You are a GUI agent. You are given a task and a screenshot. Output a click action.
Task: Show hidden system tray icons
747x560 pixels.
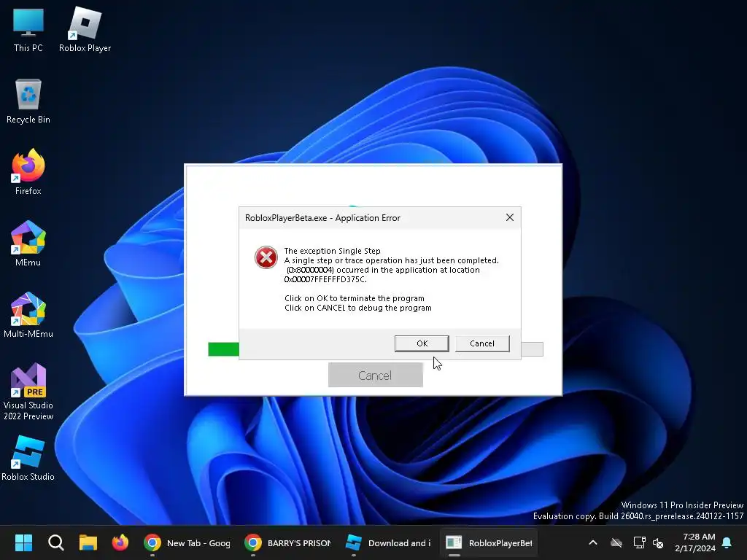point(593,542)
